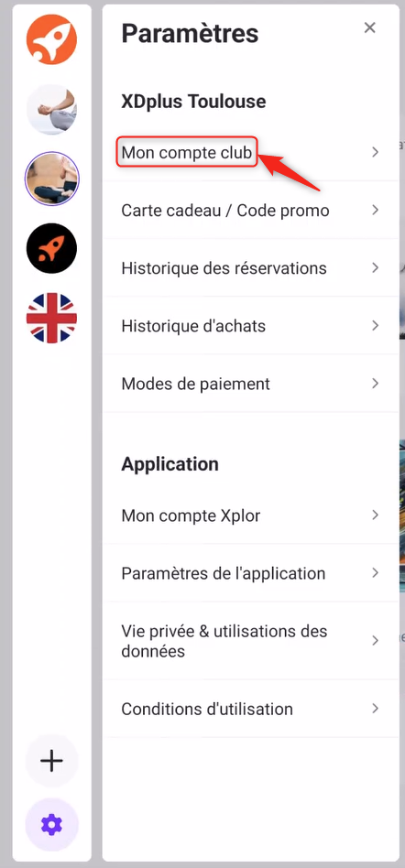Open Mon compte Xplor
Screen dimensions: 405x868
point(250,515)
